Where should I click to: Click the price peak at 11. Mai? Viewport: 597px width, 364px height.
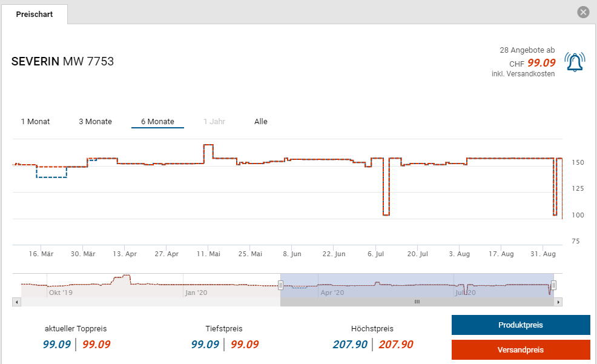(208, 145)
